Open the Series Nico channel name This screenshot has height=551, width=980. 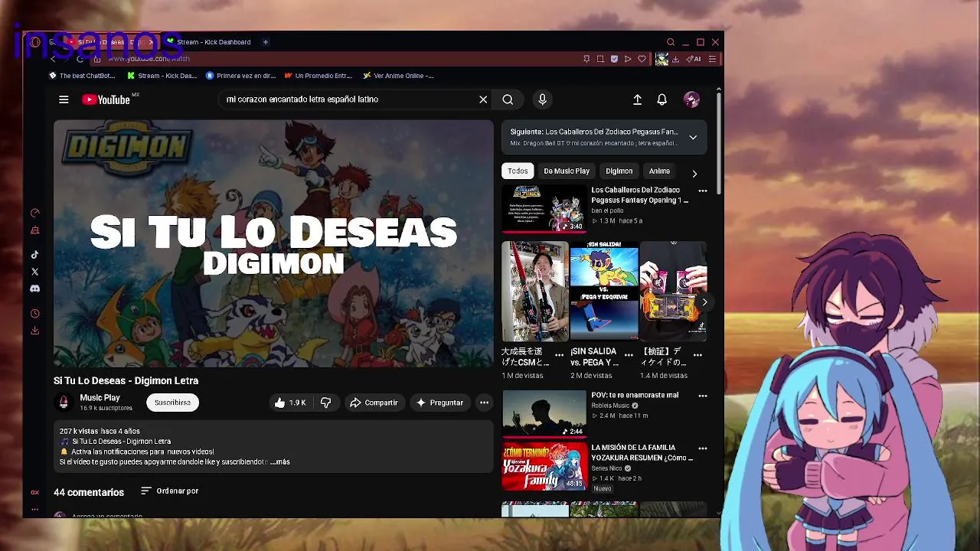pyautogui.click(x=606, y=468)
